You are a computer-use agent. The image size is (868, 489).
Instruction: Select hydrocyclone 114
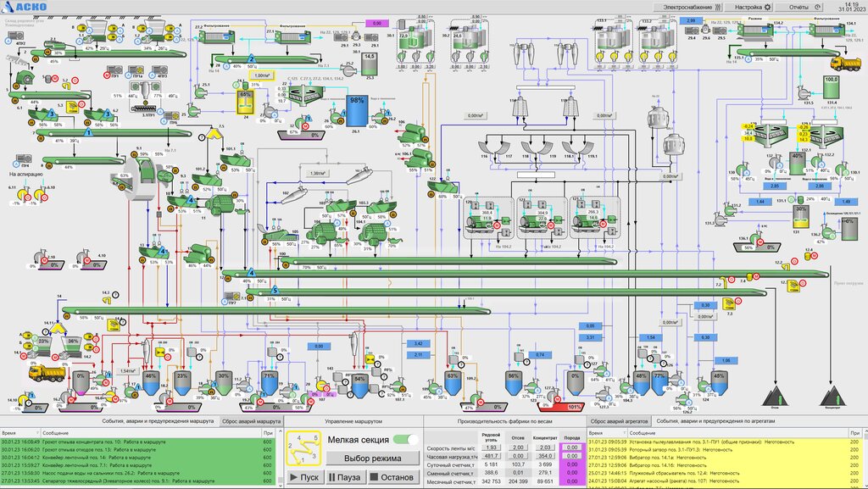(519, 107)
